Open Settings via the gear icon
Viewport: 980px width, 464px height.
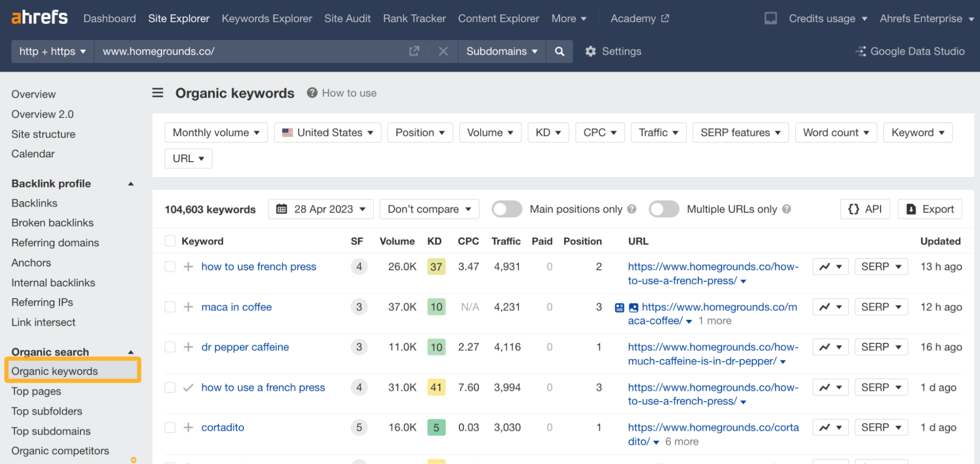click(591, 51)
